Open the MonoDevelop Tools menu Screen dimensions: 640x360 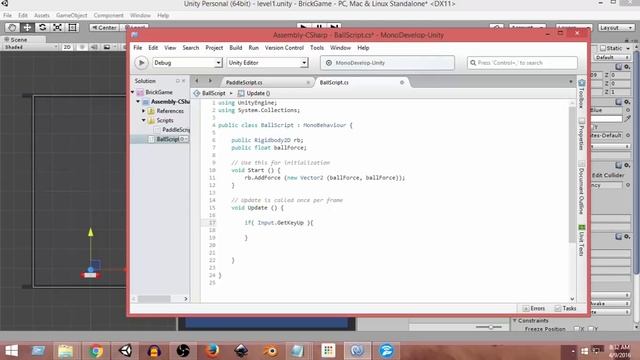click(x=317, y=48)
